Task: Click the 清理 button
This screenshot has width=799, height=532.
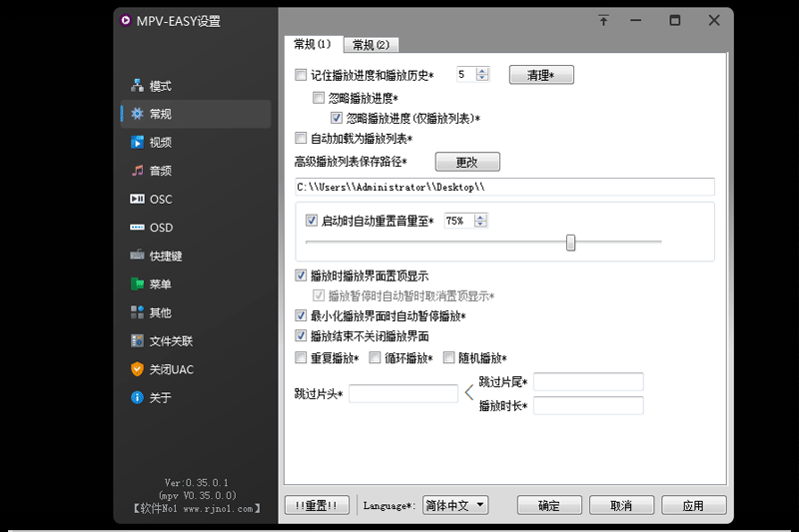Action: pos(541,75)
